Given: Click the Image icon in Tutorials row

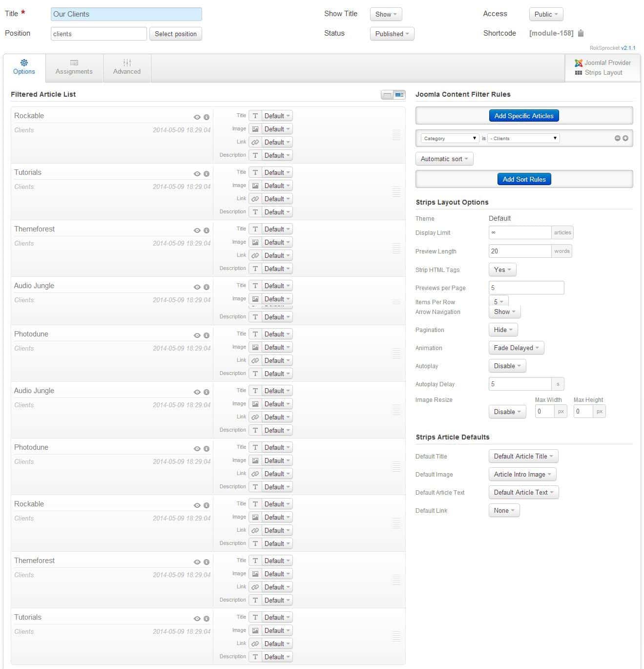Looking at the screenshot, I should click(x=255, y=186).
